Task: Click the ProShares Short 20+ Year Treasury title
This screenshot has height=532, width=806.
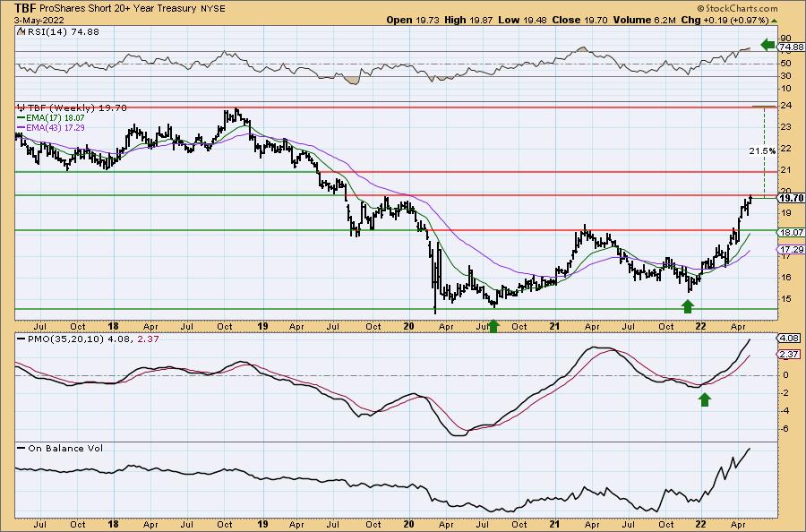Action: [117, 8]
